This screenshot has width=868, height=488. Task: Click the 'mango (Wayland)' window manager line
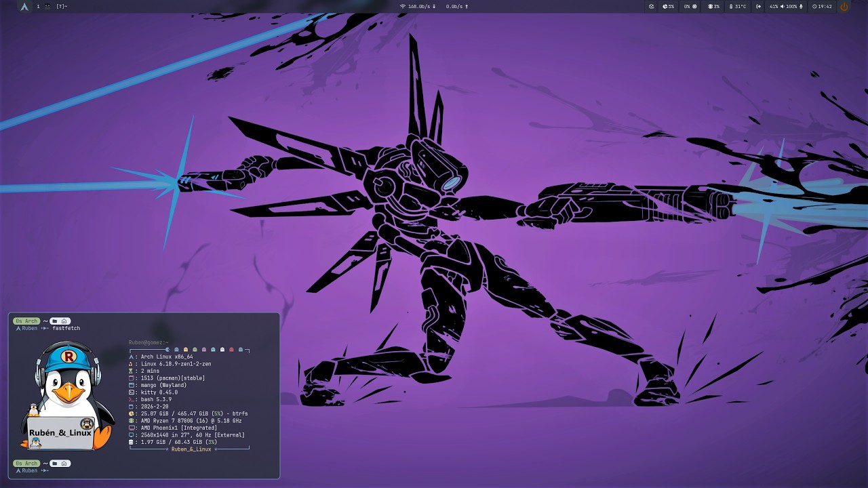tap(163, 385)
